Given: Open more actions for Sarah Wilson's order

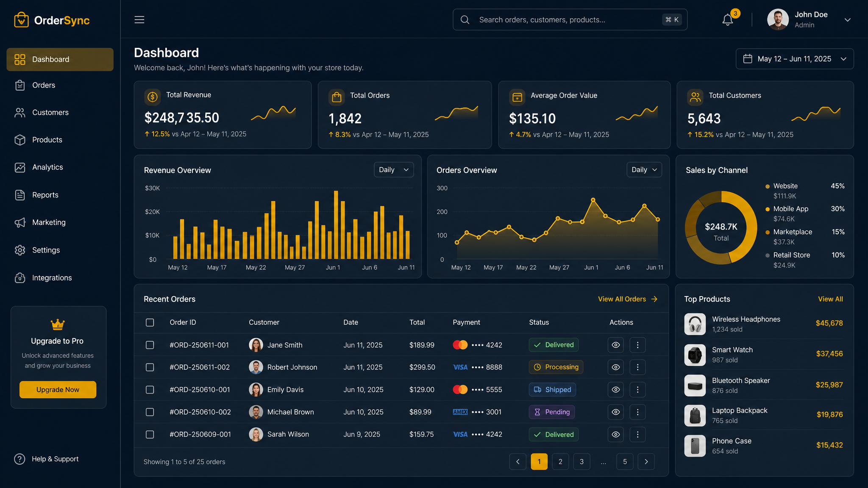Looking at the screenshot, I should [637, 434].
